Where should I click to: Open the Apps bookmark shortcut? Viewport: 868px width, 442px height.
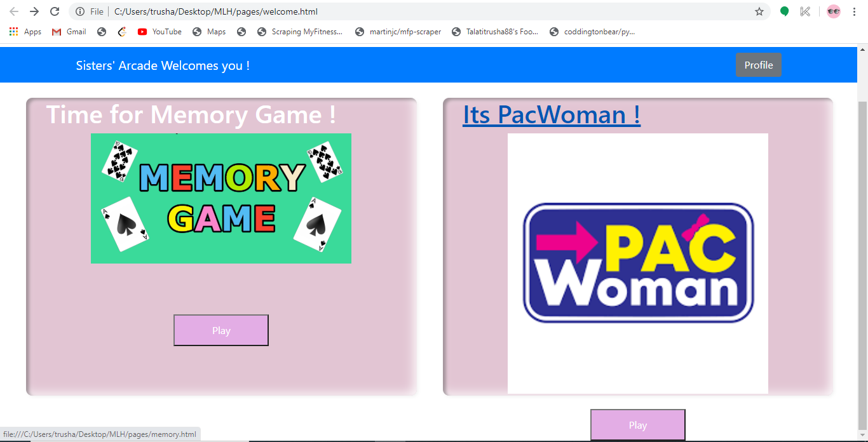(x=25, y=32)
